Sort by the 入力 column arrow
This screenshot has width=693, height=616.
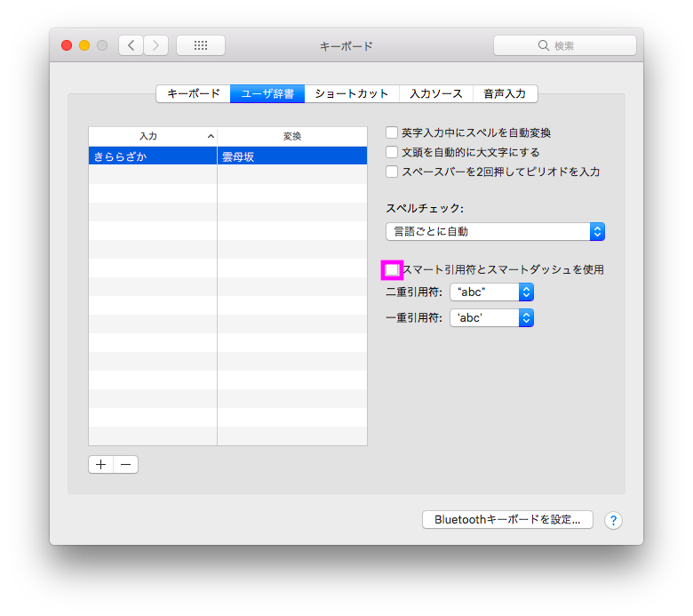[211, 136]
